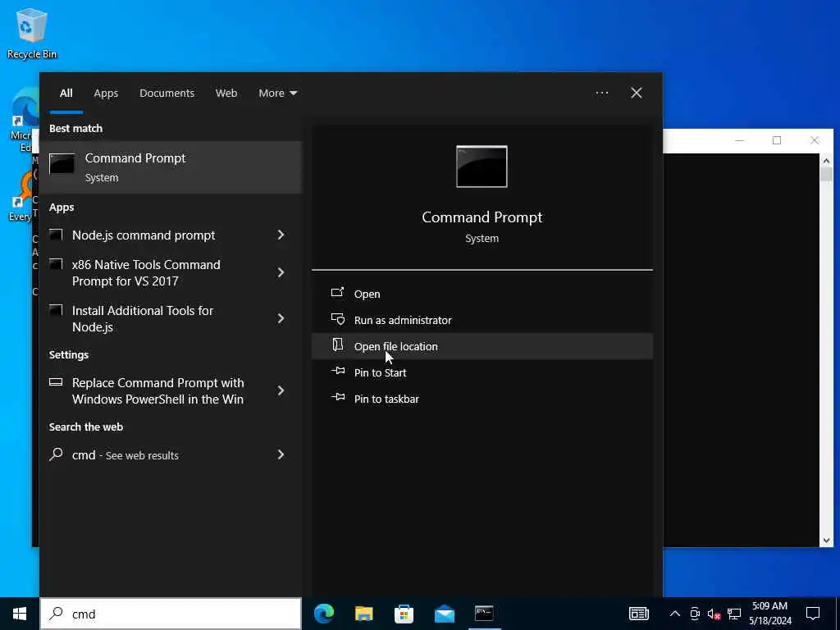The width and height of the screenshot is (840, 630).
Task: Expand cmd web results arrow
Action: [x=281, y=454]
